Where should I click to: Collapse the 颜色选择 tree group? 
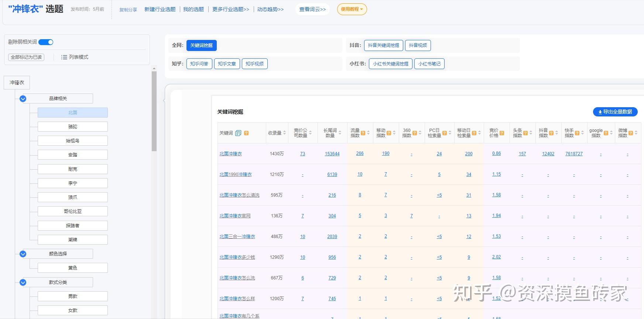pos(23,254)
